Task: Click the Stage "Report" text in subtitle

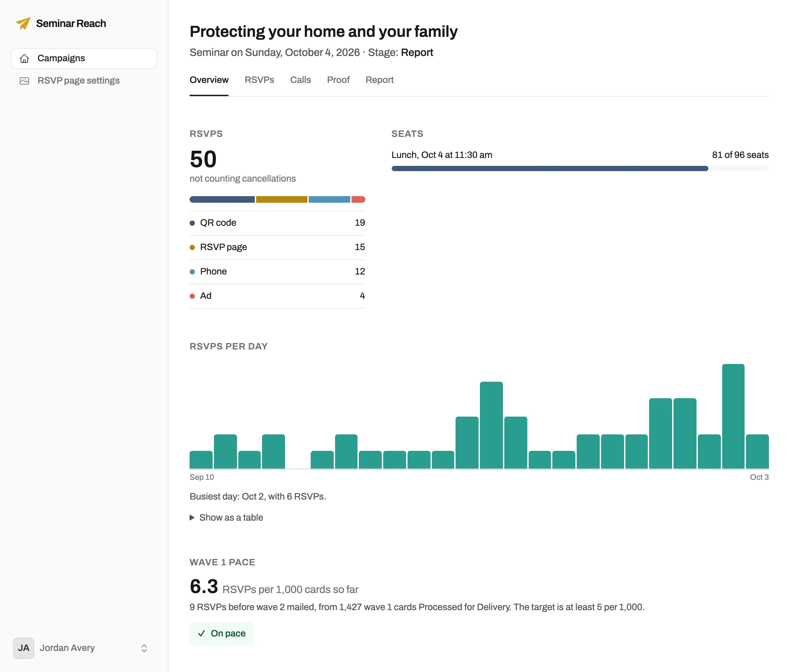Action: tap(417, 53)
